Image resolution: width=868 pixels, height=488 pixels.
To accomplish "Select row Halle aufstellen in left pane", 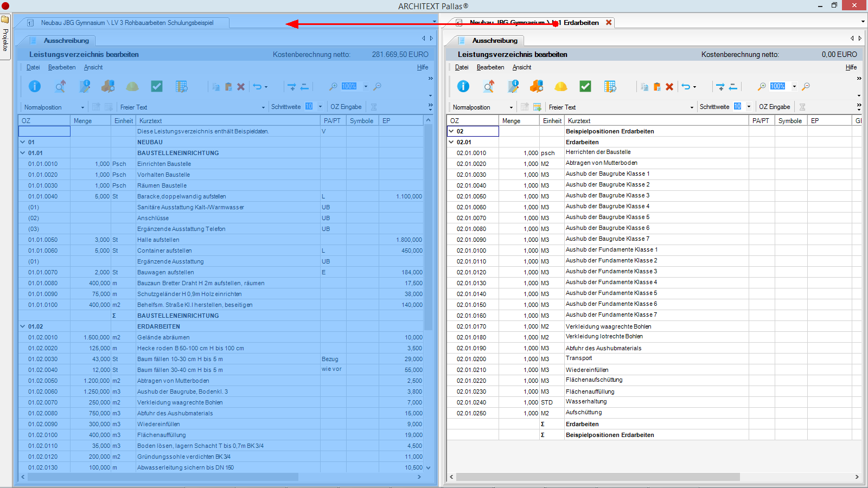I will pyautogui.click(x=221, y=240).
